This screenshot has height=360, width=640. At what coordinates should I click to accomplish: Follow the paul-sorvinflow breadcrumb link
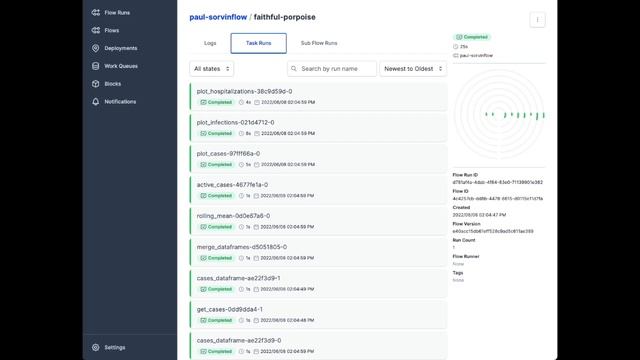point(218,17)
